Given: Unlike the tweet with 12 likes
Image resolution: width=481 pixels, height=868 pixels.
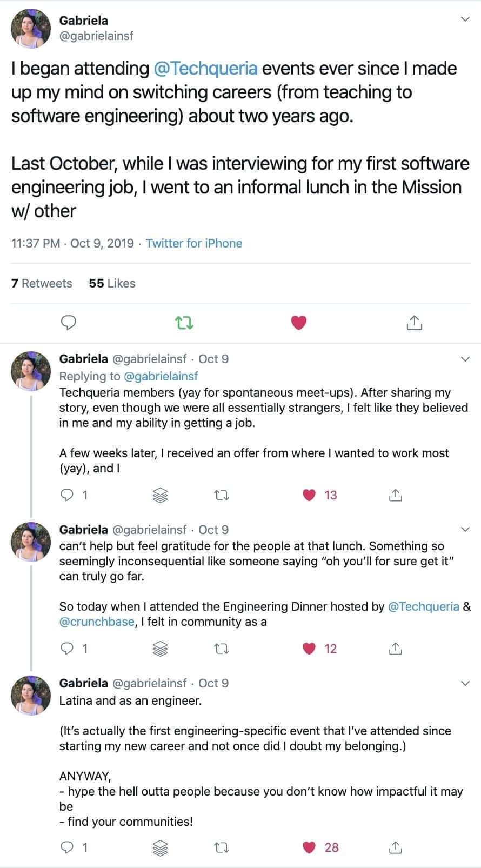Looking at the screenshot, I should (x=309, y=648).
